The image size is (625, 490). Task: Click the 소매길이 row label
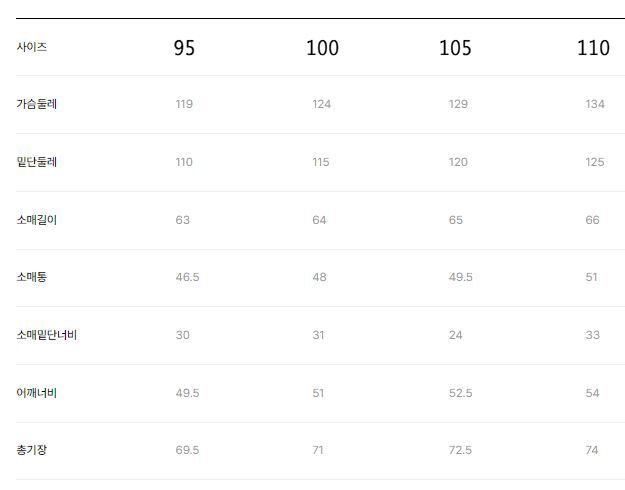coord(37,220)
